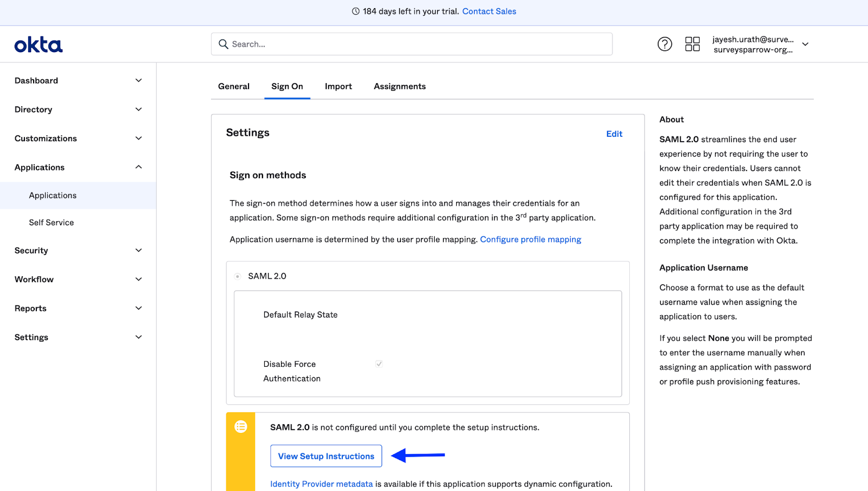Switch to the General tab
Image resolution: width=868 pixels, height=491 pixels.
point(234,86)
